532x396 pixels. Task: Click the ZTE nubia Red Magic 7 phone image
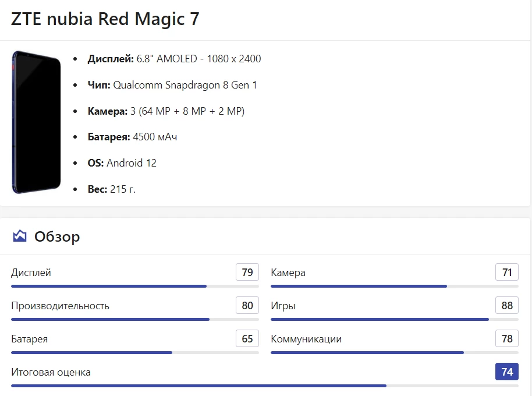point(36,122)
